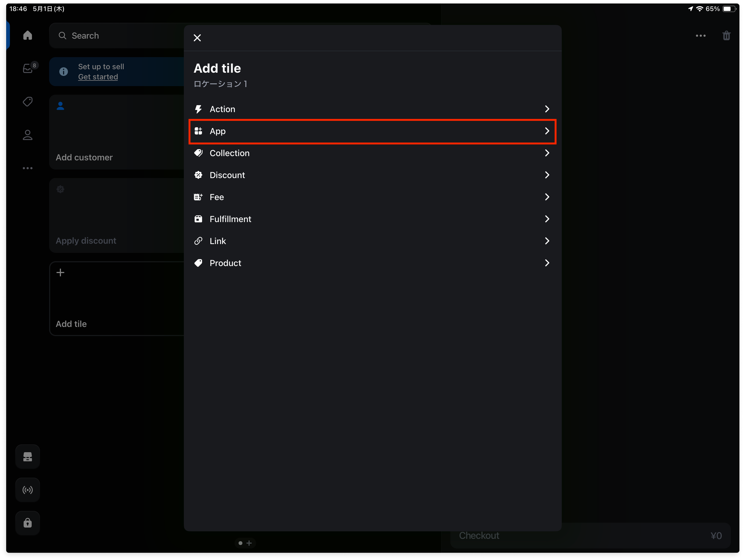Add a new page with bottom plus
This screenshot has height=560, width=744.
[x=249, y=543]
